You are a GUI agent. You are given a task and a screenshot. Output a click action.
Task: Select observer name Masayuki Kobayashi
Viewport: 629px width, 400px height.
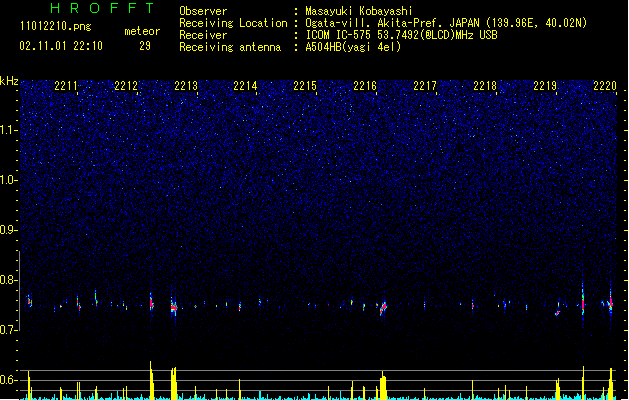(x=359, y=11)
